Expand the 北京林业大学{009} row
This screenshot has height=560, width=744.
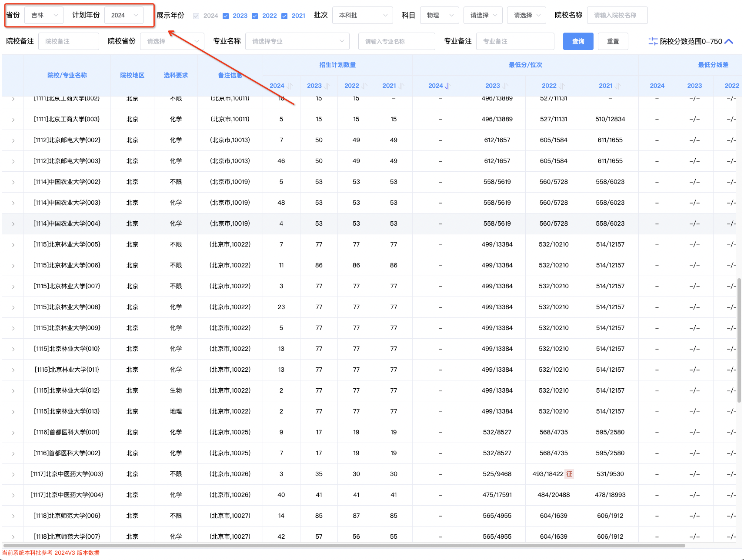(x=13, y=328)
